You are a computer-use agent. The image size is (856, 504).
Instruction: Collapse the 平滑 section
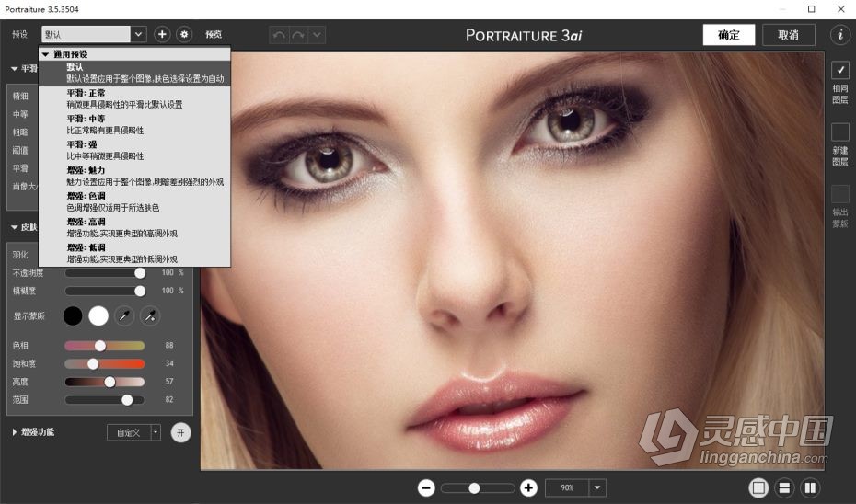[15, 69]
